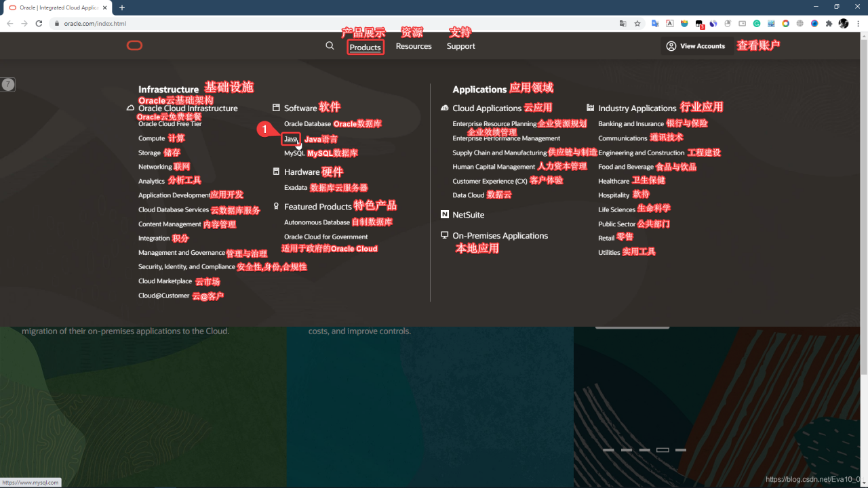Click the extension icon with red 3 badge
The image size is (868, 488).
coord(700,24)
